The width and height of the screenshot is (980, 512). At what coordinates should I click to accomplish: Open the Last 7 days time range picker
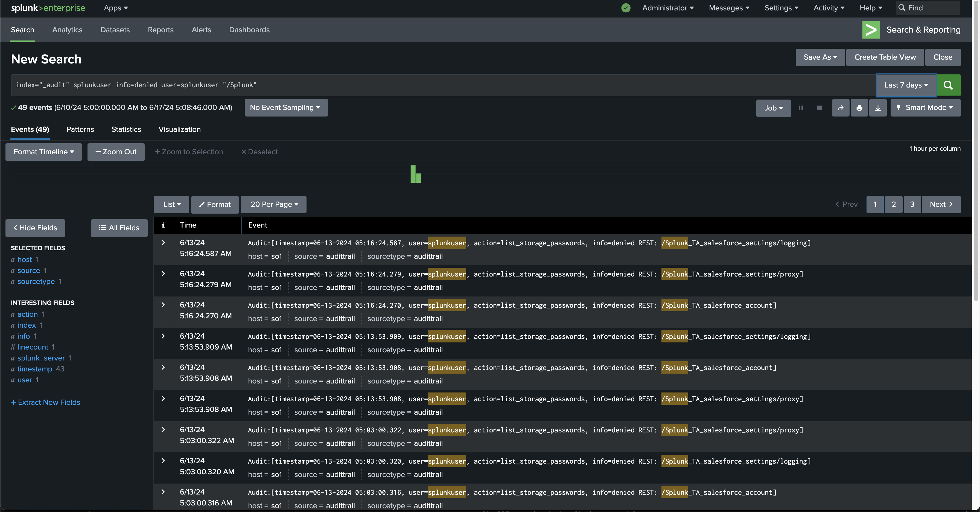point(906,85)
